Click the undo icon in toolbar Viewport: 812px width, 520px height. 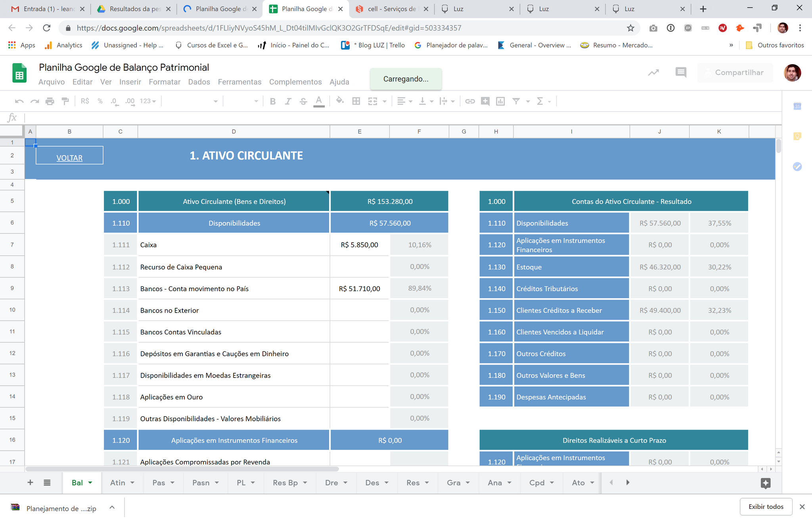click(x=19, y=102)
